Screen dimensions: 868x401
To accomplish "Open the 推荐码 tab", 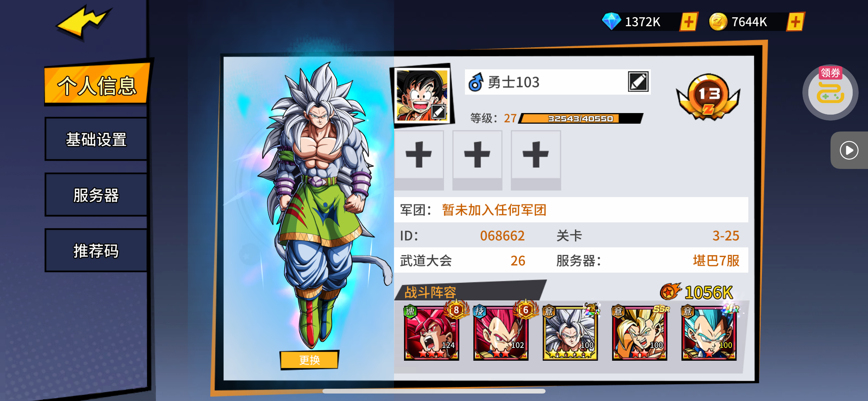I will 96,250.
